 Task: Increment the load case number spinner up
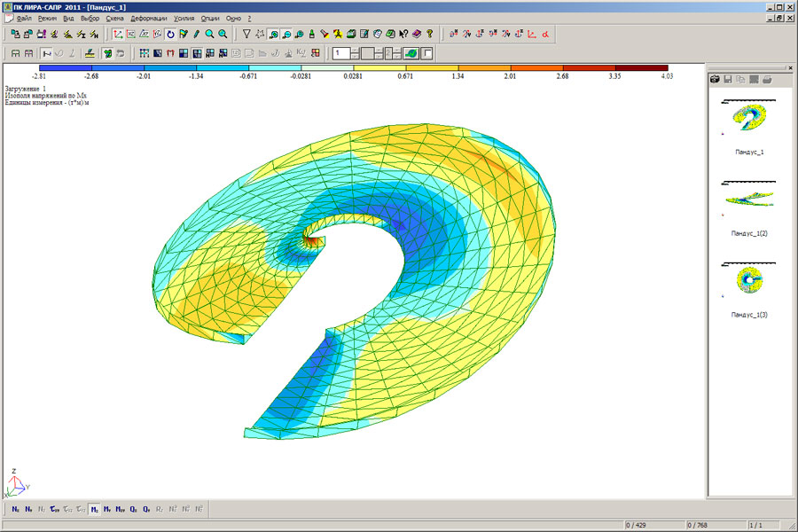click(x=355, y=50)
